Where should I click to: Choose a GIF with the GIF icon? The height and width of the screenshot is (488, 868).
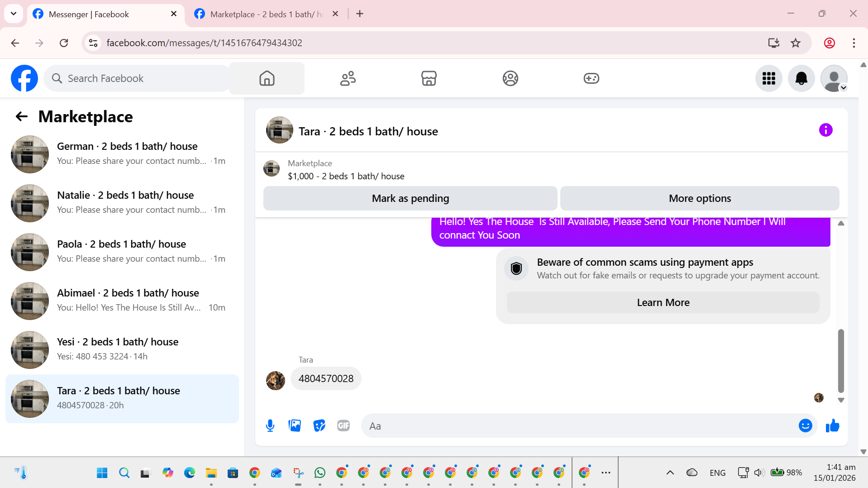point(343,426)
